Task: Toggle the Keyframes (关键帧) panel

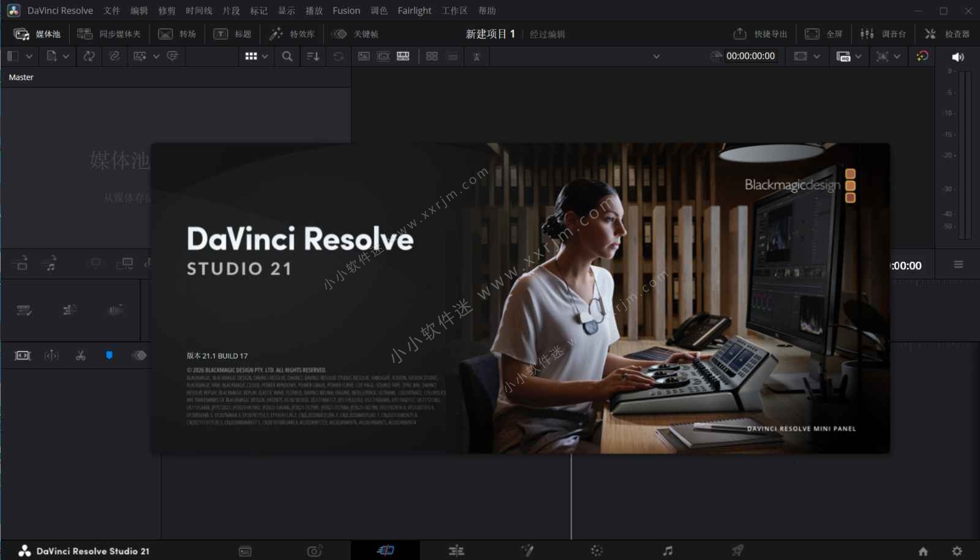Action: click(x=355, y=34)
